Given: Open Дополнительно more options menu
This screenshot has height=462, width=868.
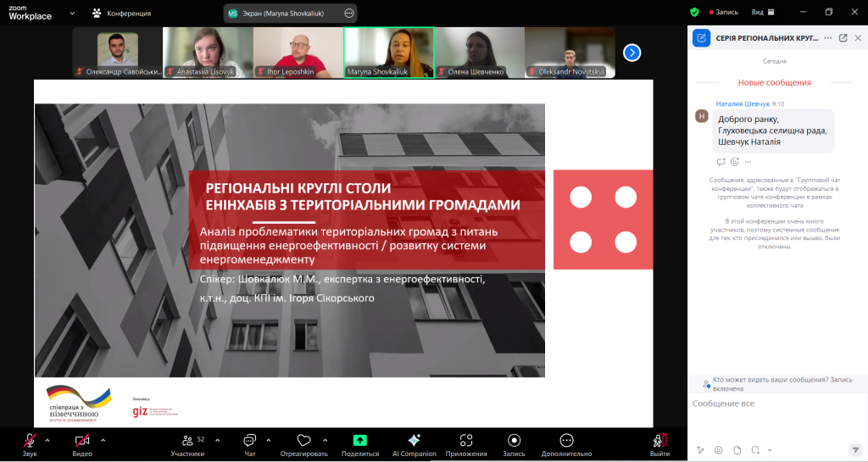Looking at the screenshot, I should (x=566, y=444).
